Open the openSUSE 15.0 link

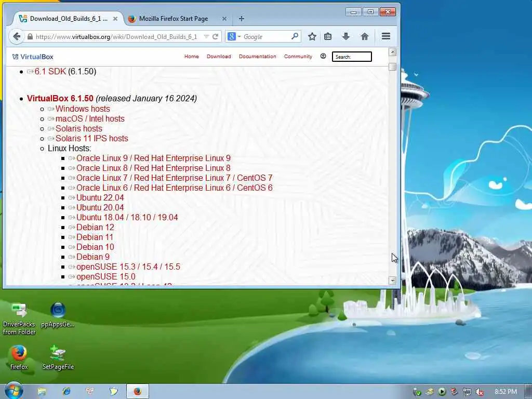point(106,276)
